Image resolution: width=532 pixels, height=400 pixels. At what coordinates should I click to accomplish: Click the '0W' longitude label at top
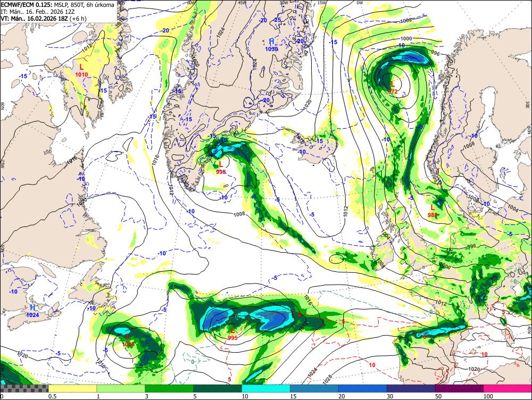(x=360, y=2)
